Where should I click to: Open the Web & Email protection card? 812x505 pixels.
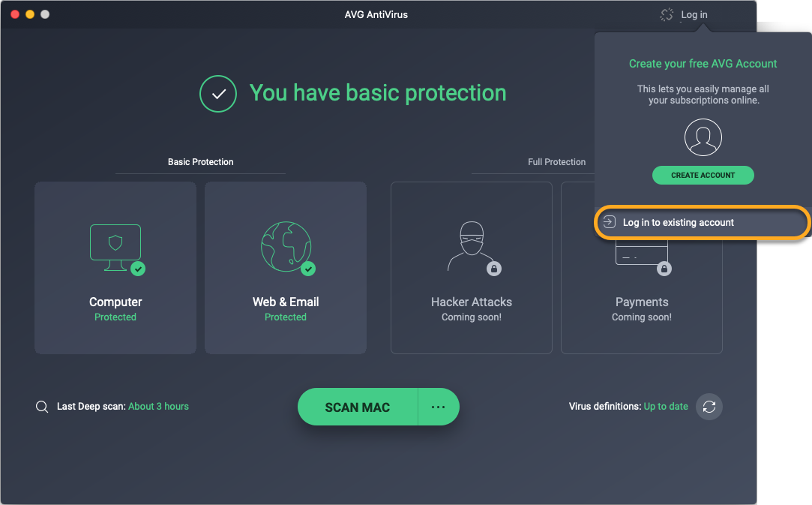tap(286, 268)
